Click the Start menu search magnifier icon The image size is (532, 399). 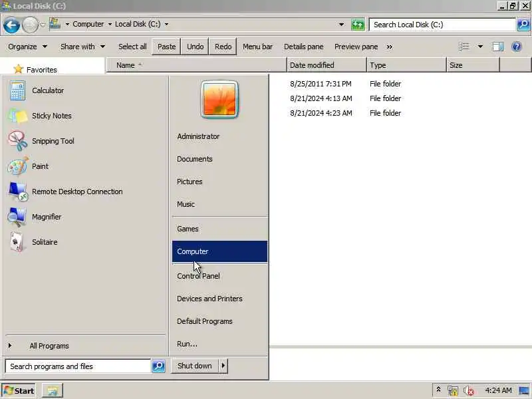click(x=158, y=366)
